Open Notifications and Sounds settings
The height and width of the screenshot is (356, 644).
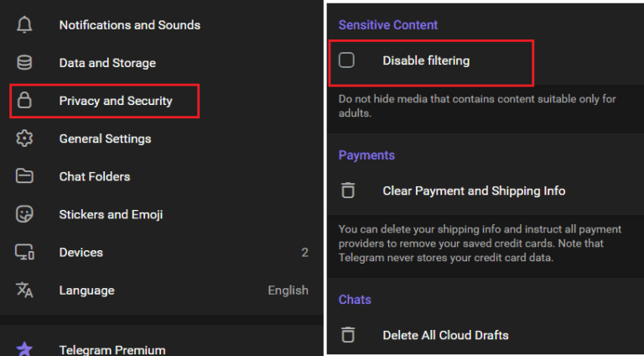[x=129, y=25]
